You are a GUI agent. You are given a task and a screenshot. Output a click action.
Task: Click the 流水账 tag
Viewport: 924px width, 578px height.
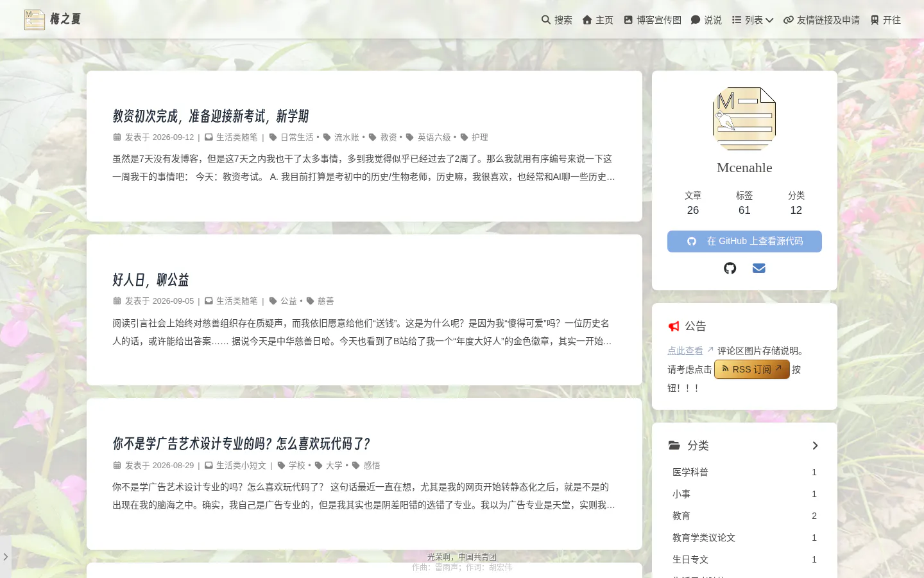pyautogui.click(x=346, y=137)
